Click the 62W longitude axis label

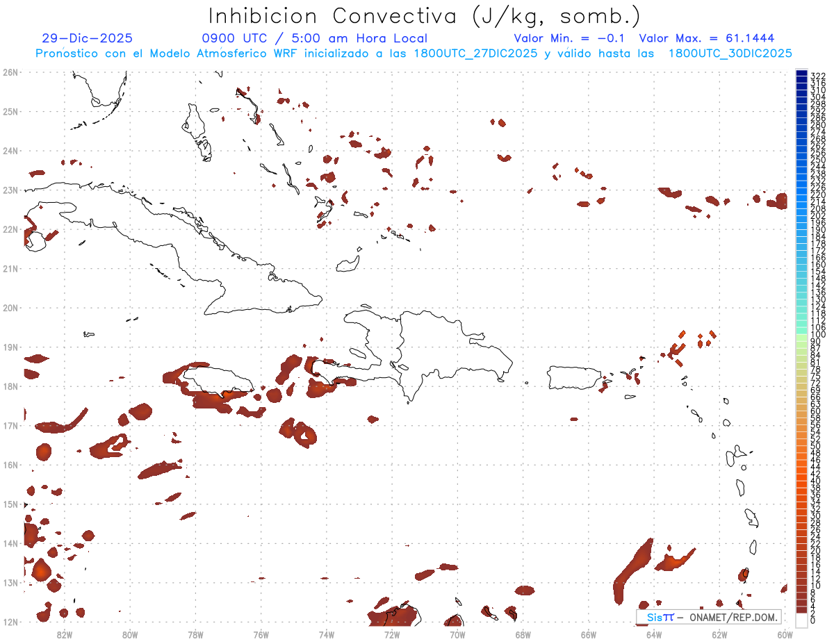coord(719,634)
